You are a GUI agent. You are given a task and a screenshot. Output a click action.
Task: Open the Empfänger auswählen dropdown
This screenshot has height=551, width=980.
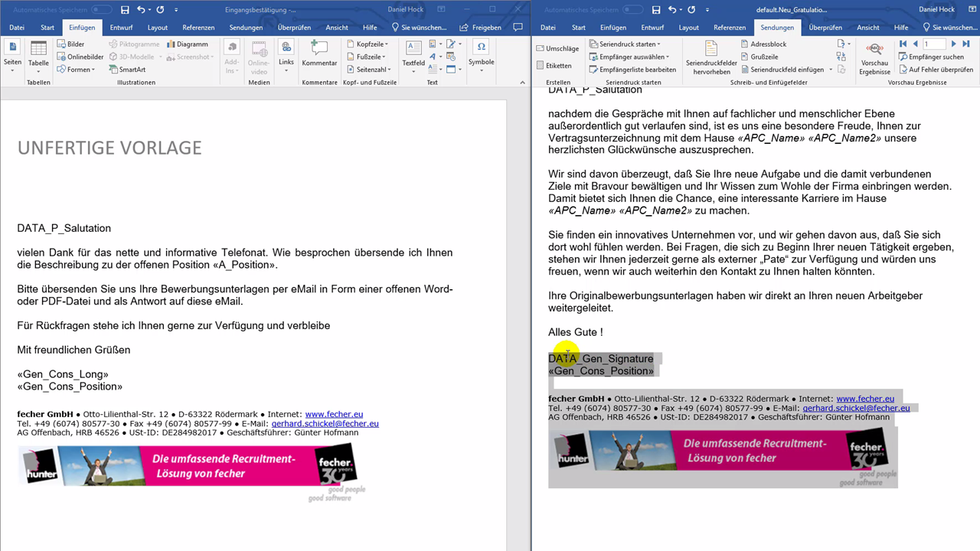click(629, 57)
